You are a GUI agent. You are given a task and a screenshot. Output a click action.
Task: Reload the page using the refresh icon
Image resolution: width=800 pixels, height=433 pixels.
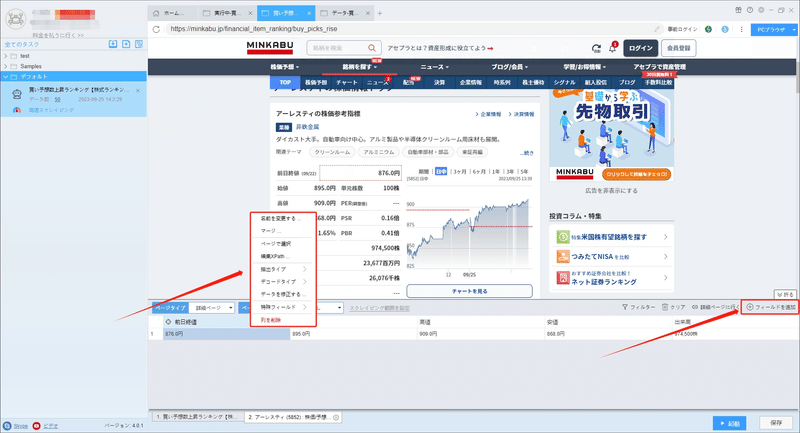point(156,29)
